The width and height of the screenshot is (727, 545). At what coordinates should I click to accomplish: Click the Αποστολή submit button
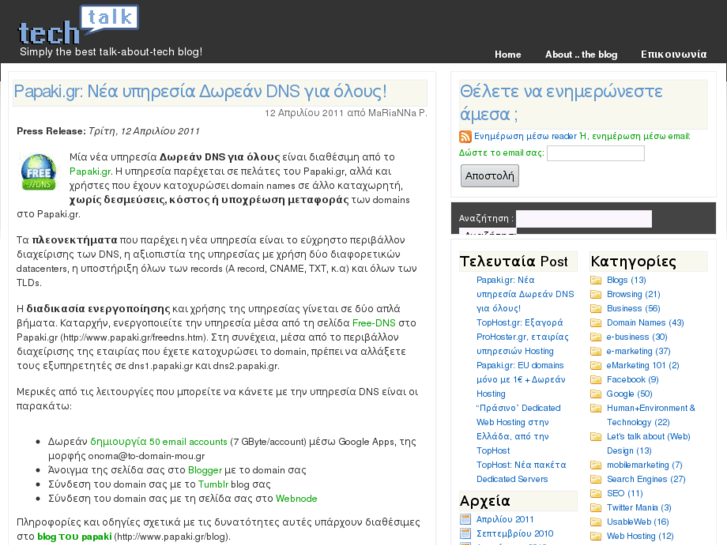click(490, 176)
